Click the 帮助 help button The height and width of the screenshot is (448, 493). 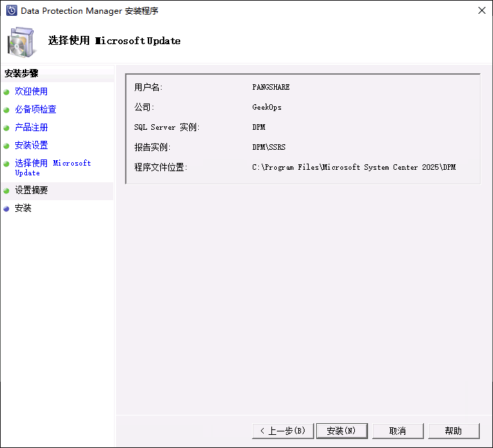tap(454, 431)
